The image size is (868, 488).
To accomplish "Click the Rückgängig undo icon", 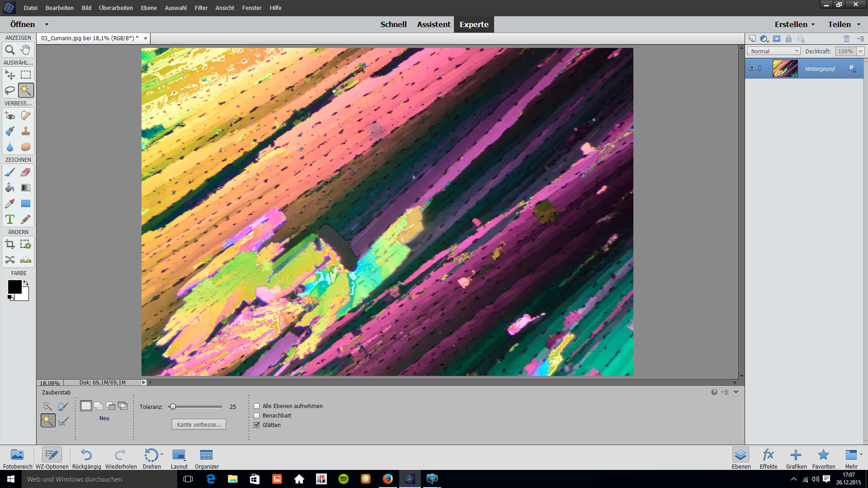I will pyautogui.click(x=86, y=455).
